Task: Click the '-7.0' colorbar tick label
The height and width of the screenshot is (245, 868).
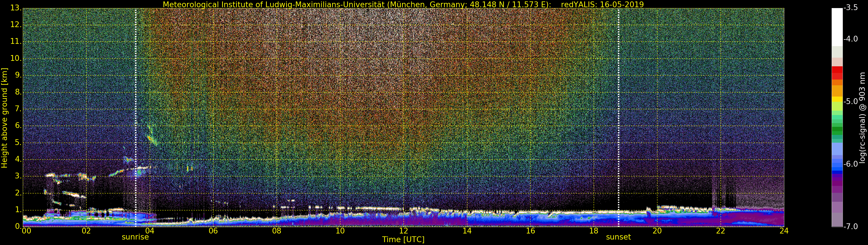Action: (x=851, y=226)
